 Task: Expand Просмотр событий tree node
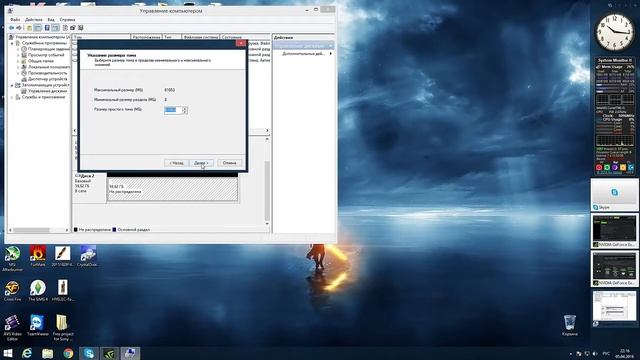(x=18, y=55)
